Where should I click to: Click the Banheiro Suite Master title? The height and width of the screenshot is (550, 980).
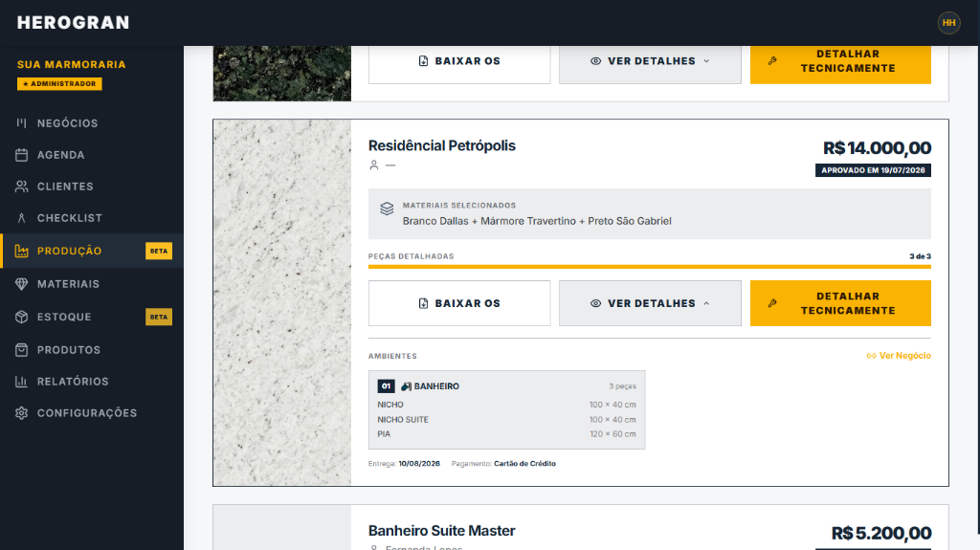point(442,531)
